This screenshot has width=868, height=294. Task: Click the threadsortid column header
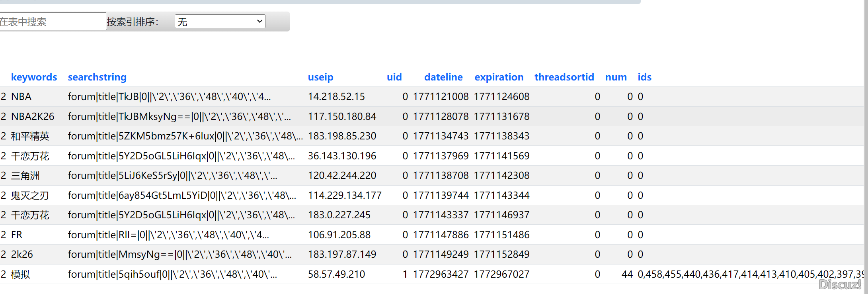point(564,77)
